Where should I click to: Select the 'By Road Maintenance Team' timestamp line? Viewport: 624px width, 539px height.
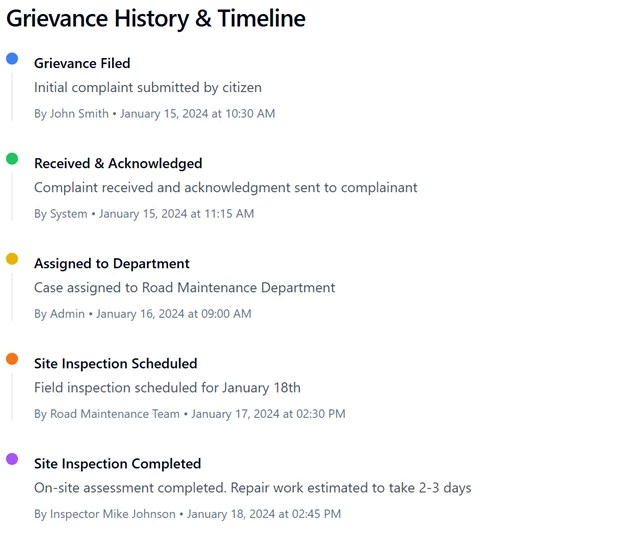pyautogui.click(x=189, y=414)
